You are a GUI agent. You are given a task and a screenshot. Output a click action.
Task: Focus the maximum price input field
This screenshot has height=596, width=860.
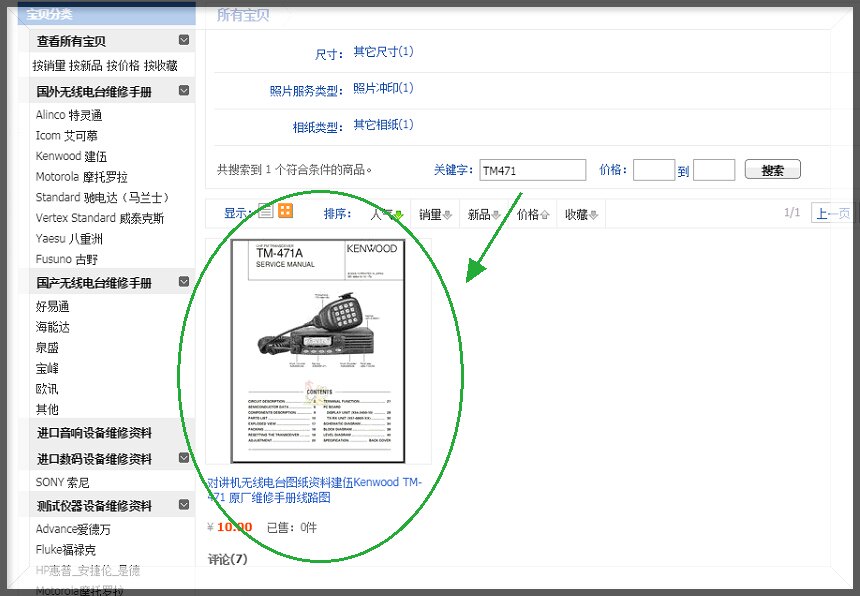714,170
